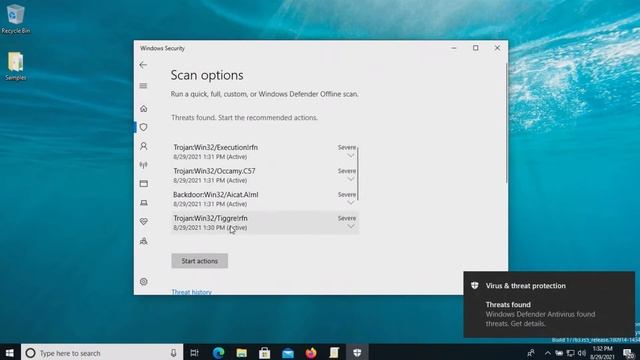Launch Firefox from taskbar
The width and height of the screenshot is (640, 360).
[311, 353]
